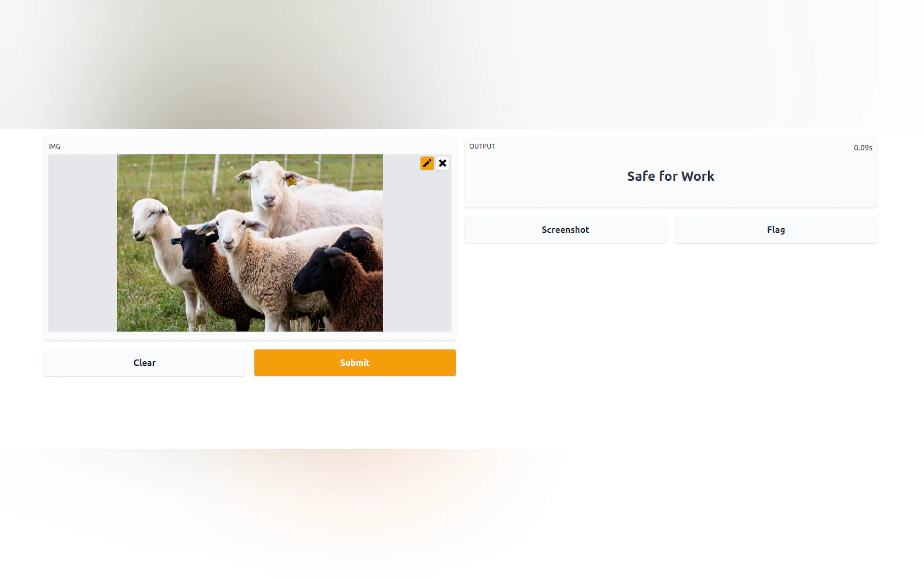Image resolution: width=924 pixels, height=578 pixels.
Task: Clear the current image input
Action: coord(144,363)
